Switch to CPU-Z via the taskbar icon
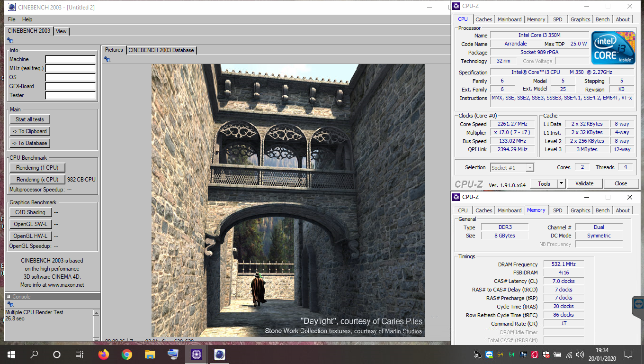 pyautogui.click(x=196, y=354)
